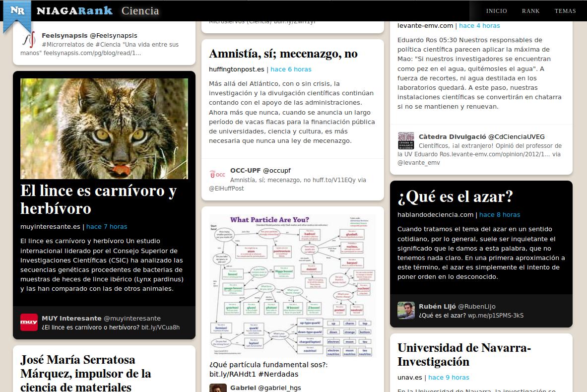587x392 pixels.
Task: Click the Càtedra Divulgació avatar icon
Action: tap(406, 141)
